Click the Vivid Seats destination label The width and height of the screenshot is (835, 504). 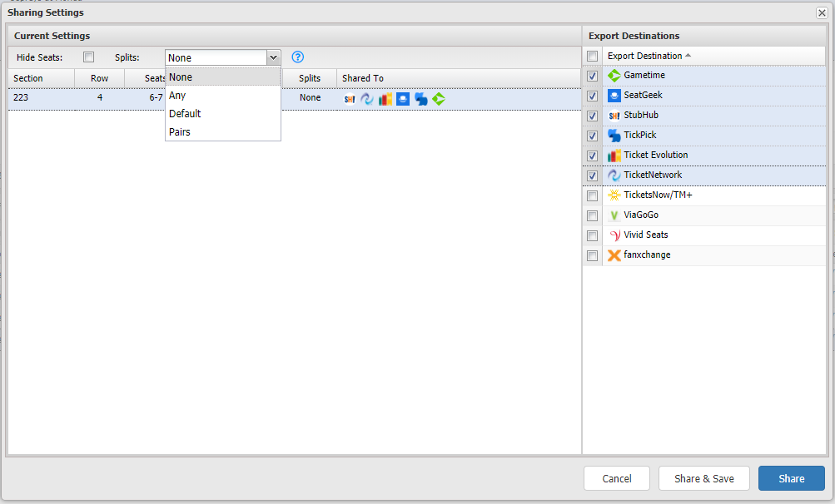coord(646,235)
